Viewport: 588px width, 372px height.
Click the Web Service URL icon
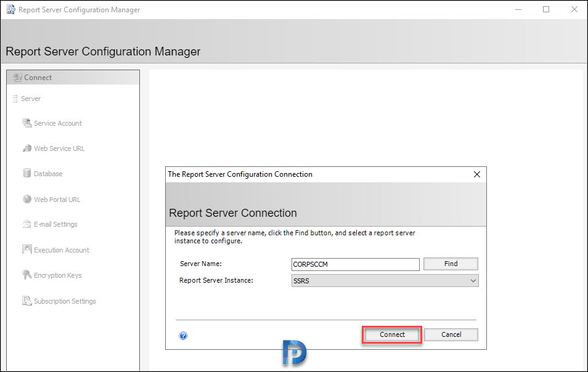pos(27,148)
